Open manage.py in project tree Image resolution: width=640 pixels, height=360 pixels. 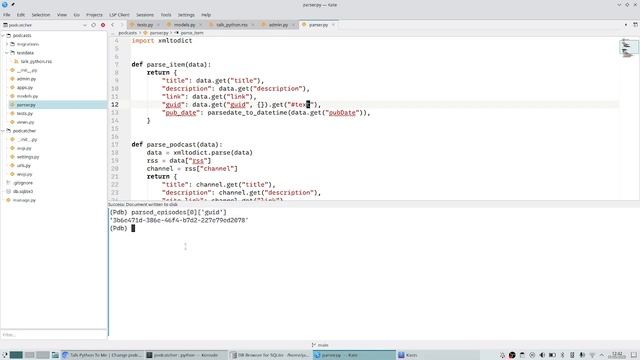pos(24,200)
